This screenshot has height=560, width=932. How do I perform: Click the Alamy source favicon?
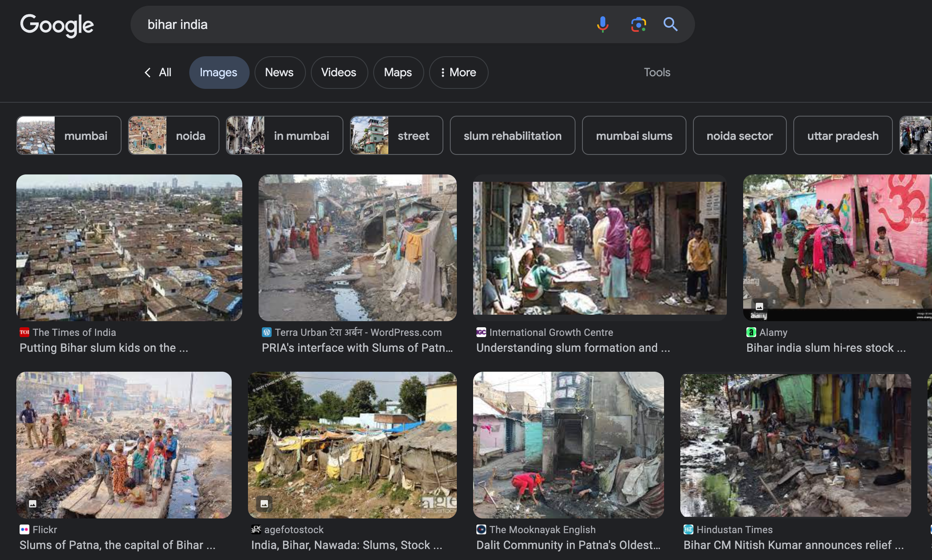(x=751, y=332)
